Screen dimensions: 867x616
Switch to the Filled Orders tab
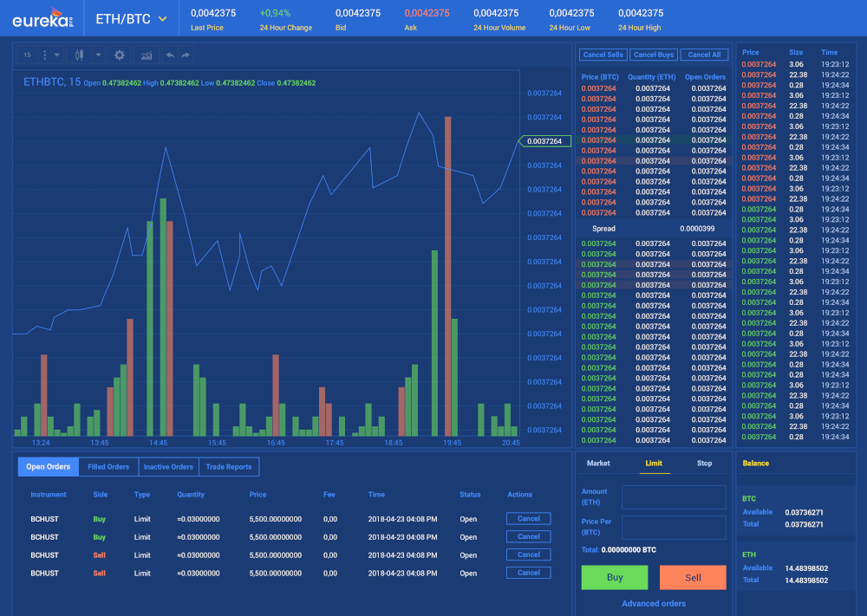coord(108,467)
